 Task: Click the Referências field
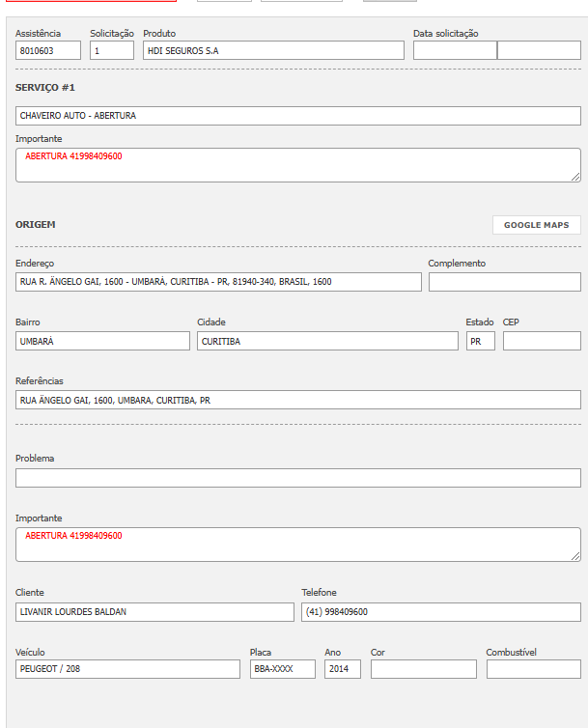[x=297, y=400]
